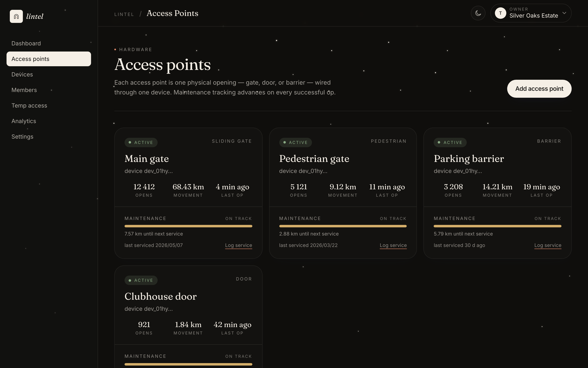Viewport: 588px width, 368px height.
Task: Click 4 min ago last op
Action: 232,187
